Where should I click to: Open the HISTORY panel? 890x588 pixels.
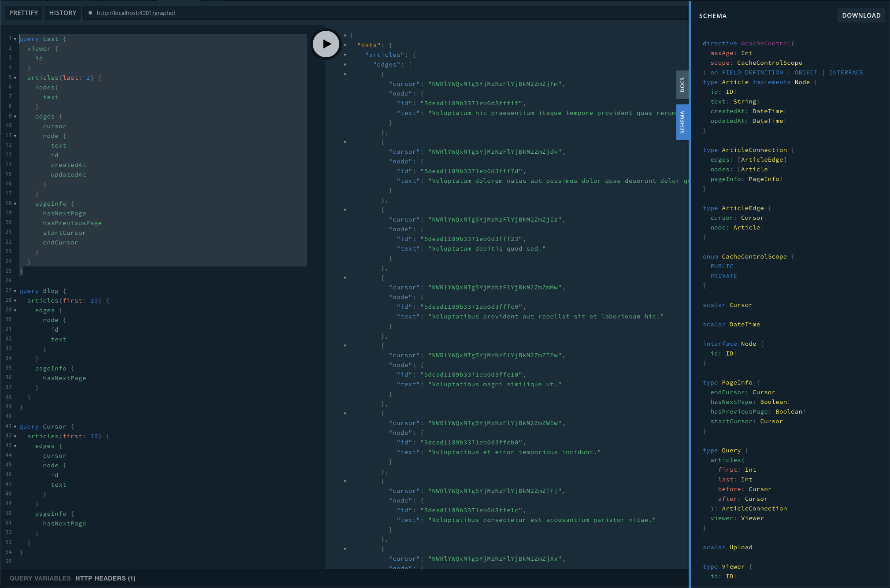point(63,13)
